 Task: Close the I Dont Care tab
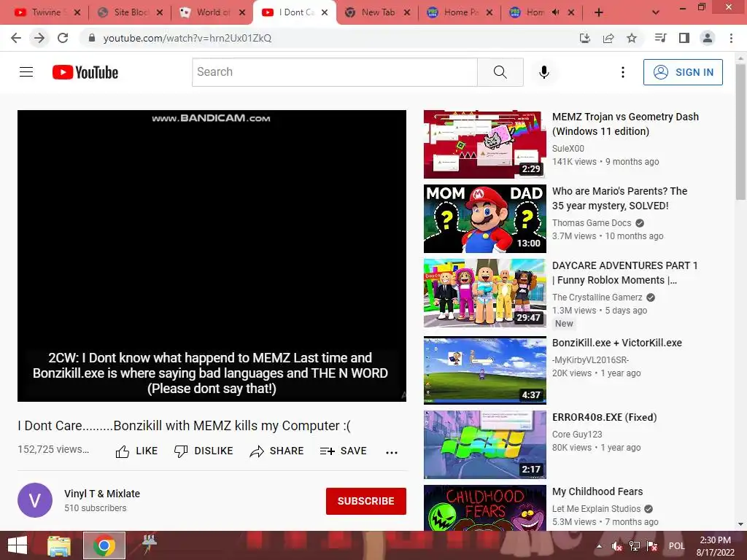tap(325, 12)
